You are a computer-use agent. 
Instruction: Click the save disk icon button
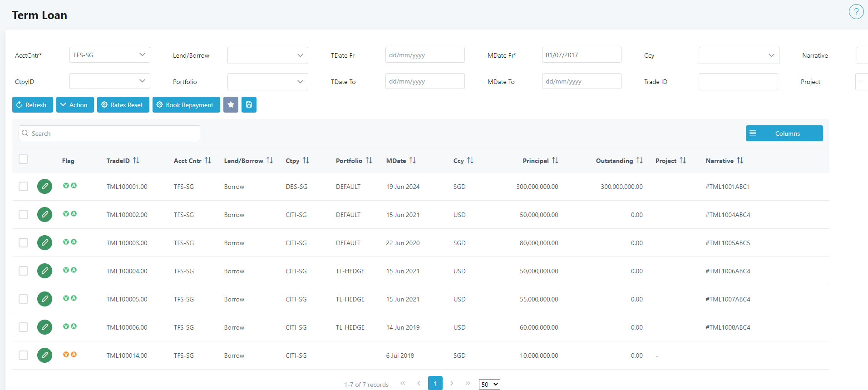coord(249,105)
